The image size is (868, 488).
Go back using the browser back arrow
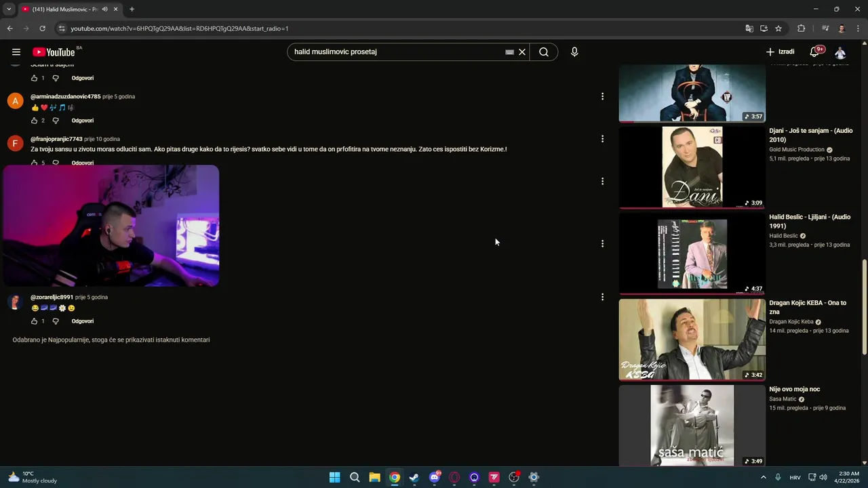(x=10, y=28)
